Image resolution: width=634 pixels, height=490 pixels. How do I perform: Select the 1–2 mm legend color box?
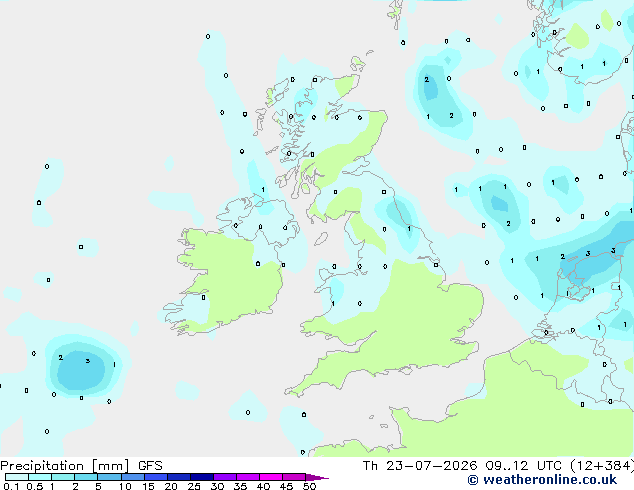click(x=63, y=477)
